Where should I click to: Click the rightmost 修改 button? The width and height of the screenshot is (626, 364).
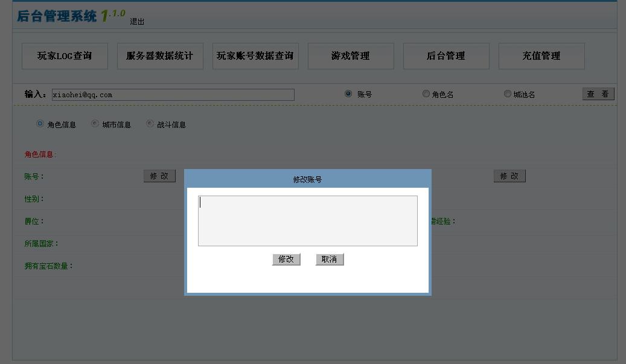pos(509,176)
